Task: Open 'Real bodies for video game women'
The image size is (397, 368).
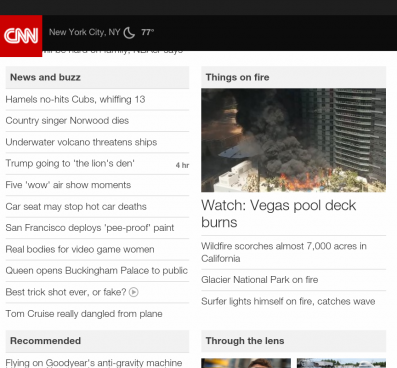Action: click(x=80, y=249)
